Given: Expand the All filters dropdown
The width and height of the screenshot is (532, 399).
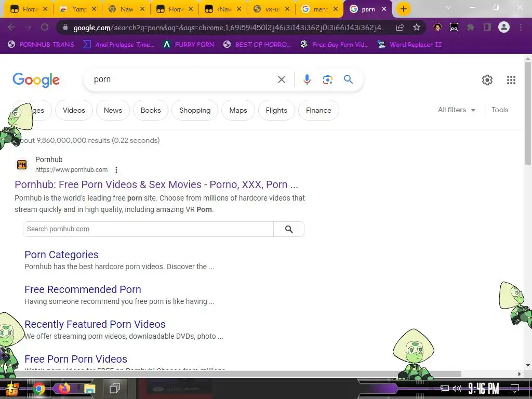Looking at the screenshot, I should (x=456, y=110).
